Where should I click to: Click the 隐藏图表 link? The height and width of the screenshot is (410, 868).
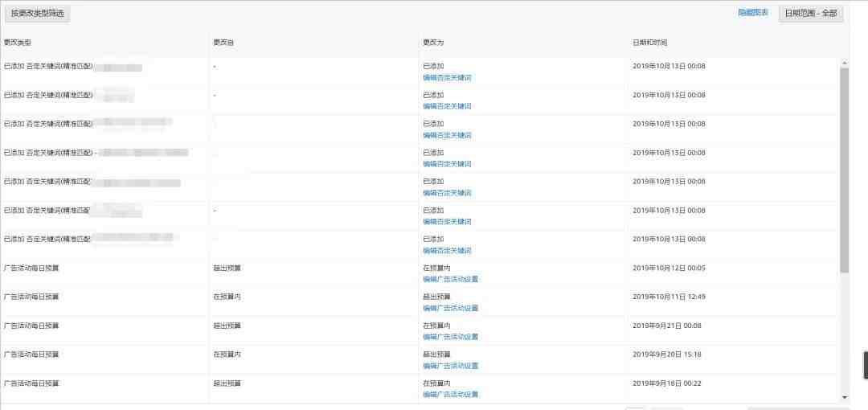point(753,13)
